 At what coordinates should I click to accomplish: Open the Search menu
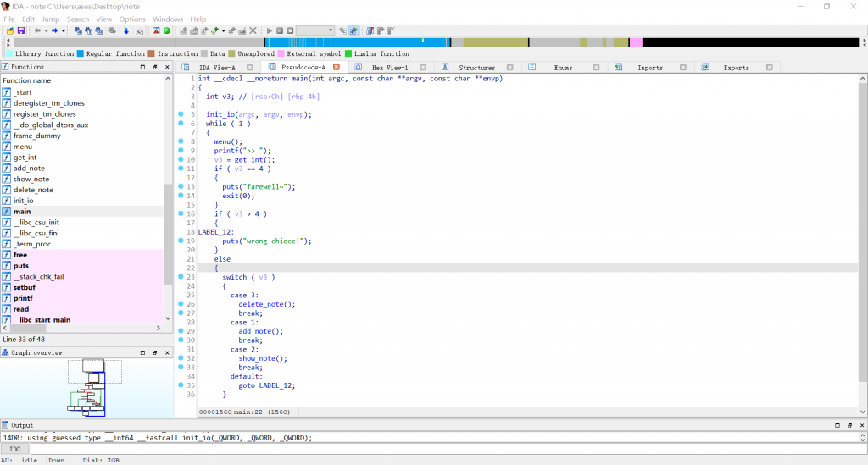click(x=78, y=19)
